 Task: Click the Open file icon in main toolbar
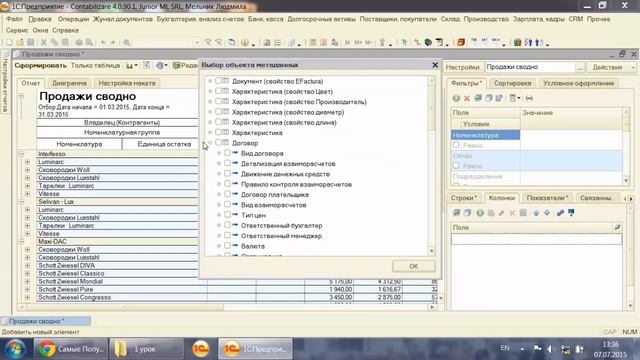tap(20, 42)
